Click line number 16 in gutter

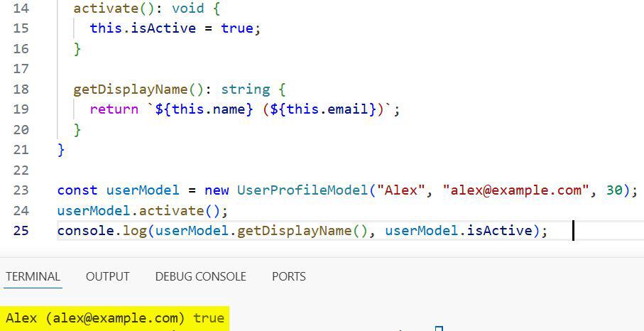21,48
